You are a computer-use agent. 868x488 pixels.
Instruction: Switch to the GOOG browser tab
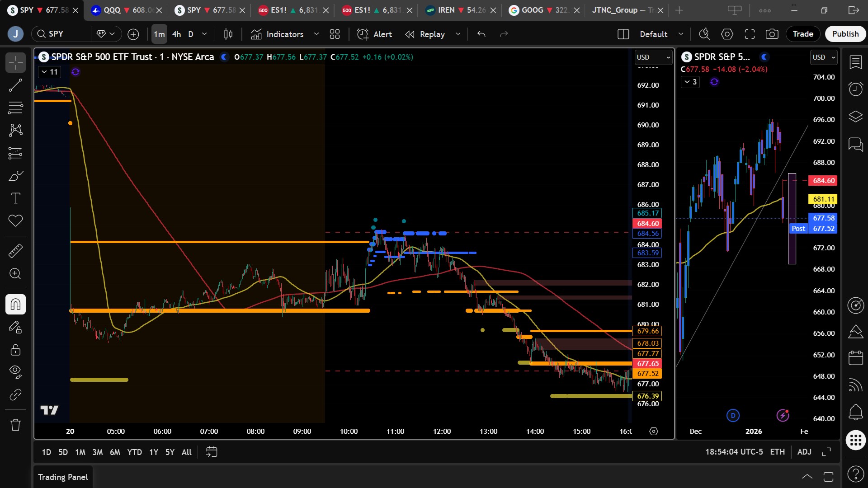[x=538, y=10]
